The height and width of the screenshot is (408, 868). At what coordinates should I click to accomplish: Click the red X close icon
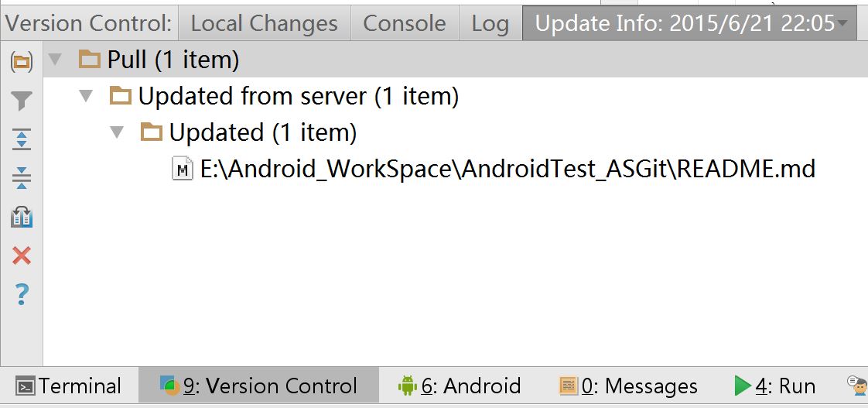(21, 255)
